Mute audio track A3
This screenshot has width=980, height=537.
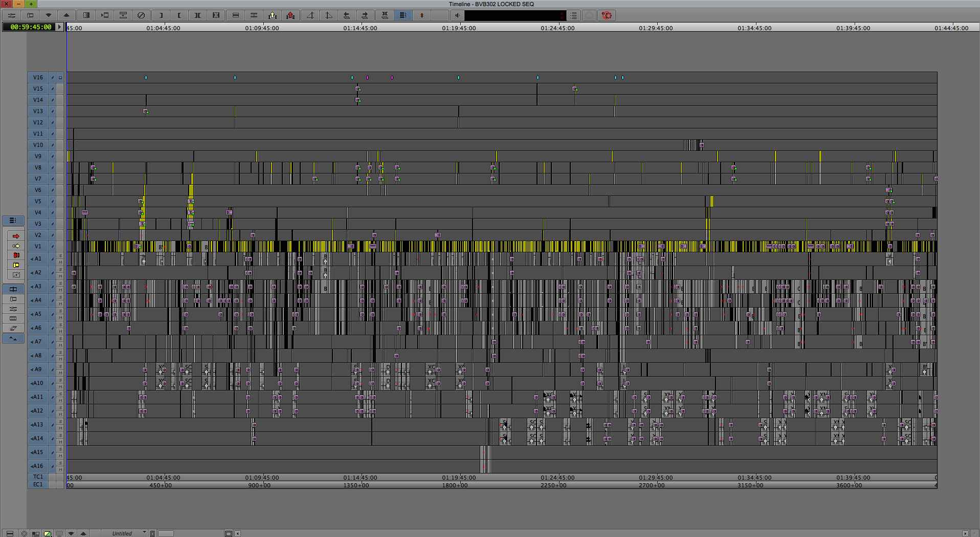click(60, 290)
